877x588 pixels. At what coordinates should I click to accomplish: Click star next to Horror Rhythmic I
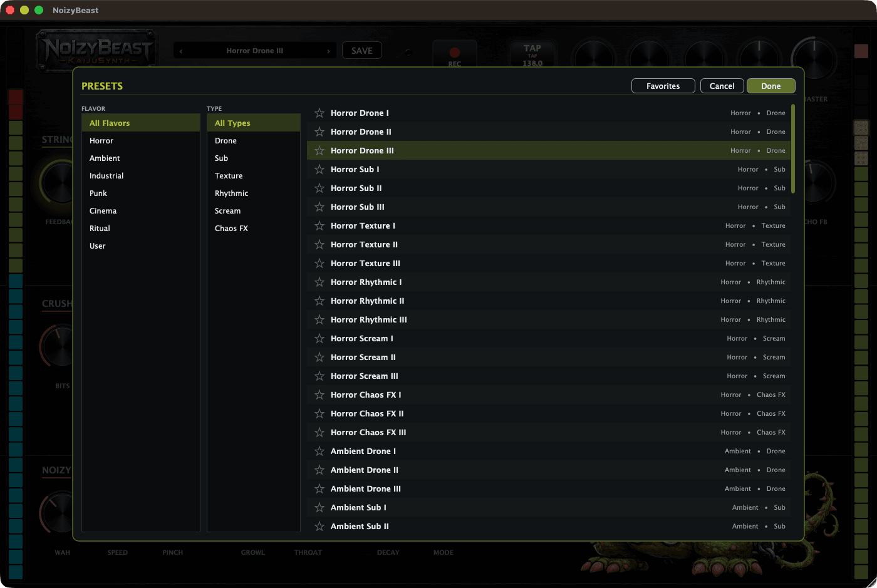(x=319, y=282)
